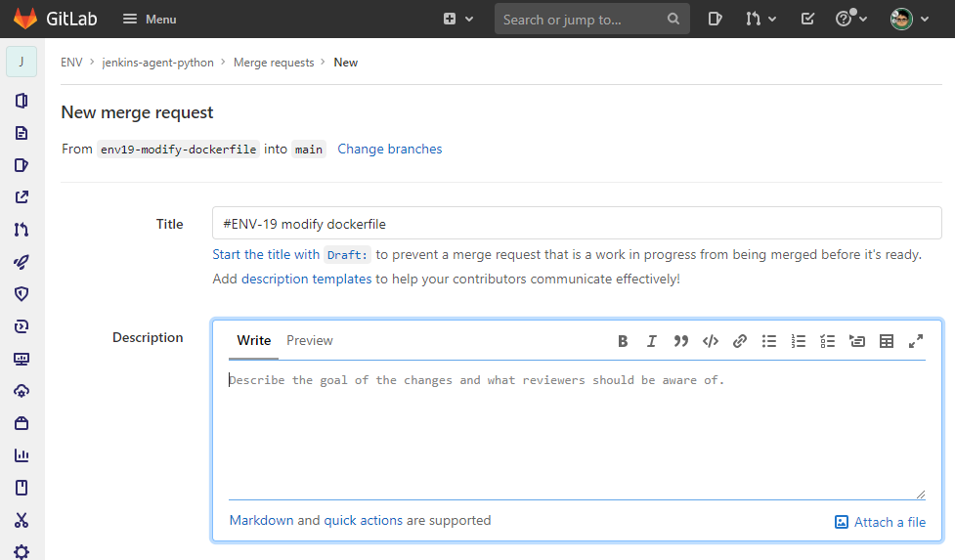Open the main Menu
Image resolution: width=955 pixels, height=560 pixels.
[150, 19]
